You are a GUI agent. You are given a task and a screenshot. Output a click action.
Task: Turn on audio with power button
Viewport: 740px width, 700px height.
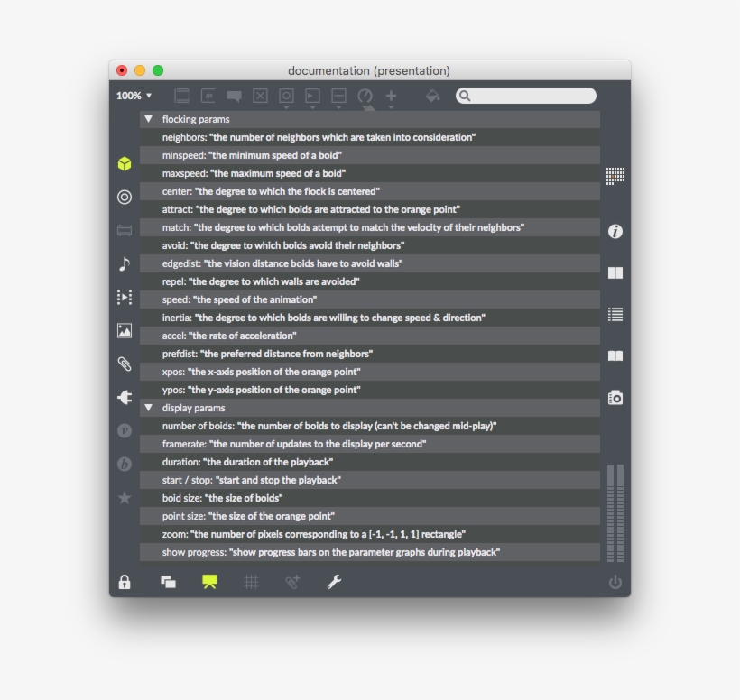click(x=615, y=582)
